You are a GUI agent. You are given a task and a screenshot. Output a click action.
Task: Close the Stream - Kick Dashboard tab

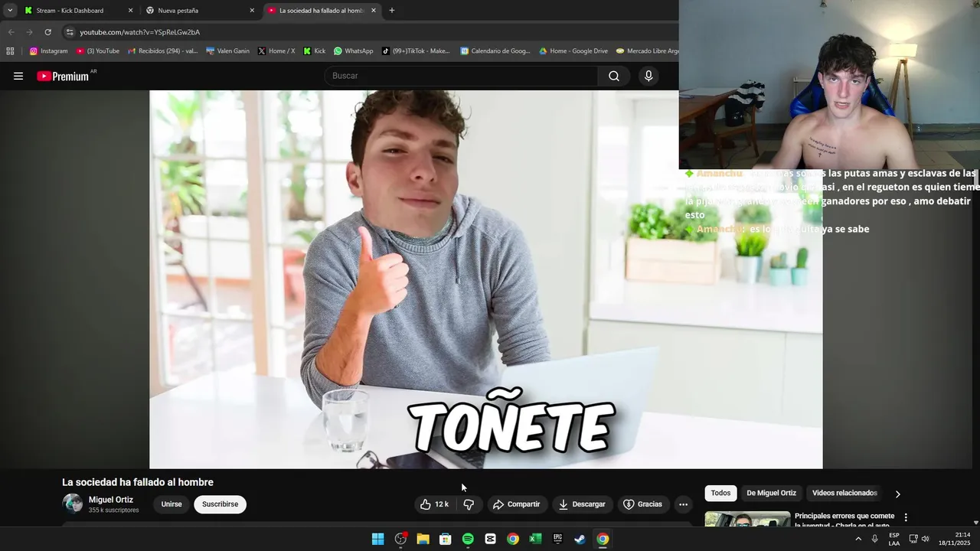(130, 11)
